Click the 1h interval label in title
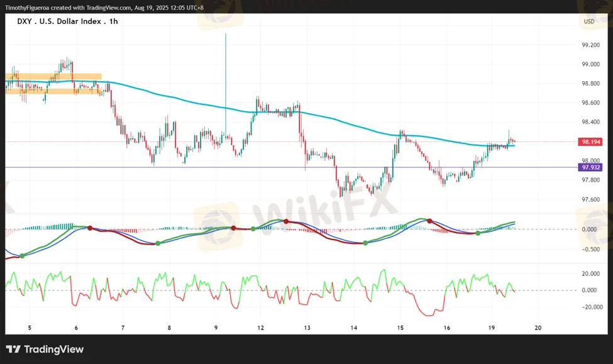This screenshot has width=613, height=364. (x=113, y=21)
